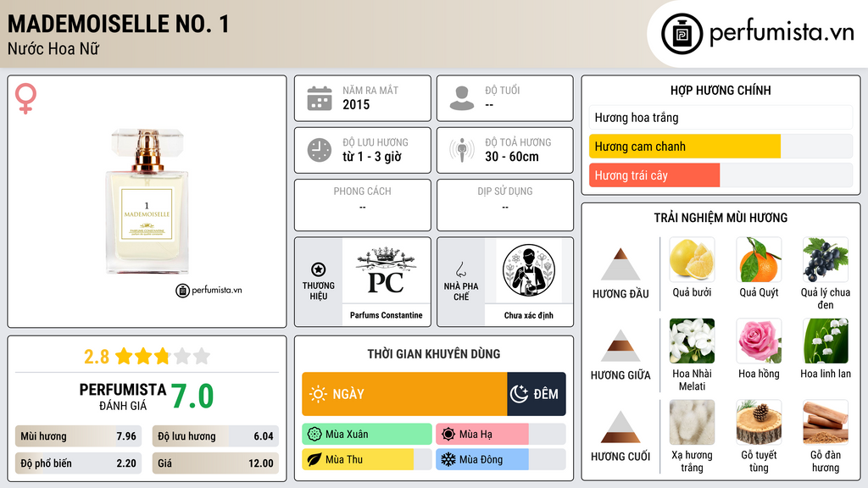Click the Quả lý chua đen blackcurrant image
868x488 pixels.
pyautogui.click(x=826, y=259)
